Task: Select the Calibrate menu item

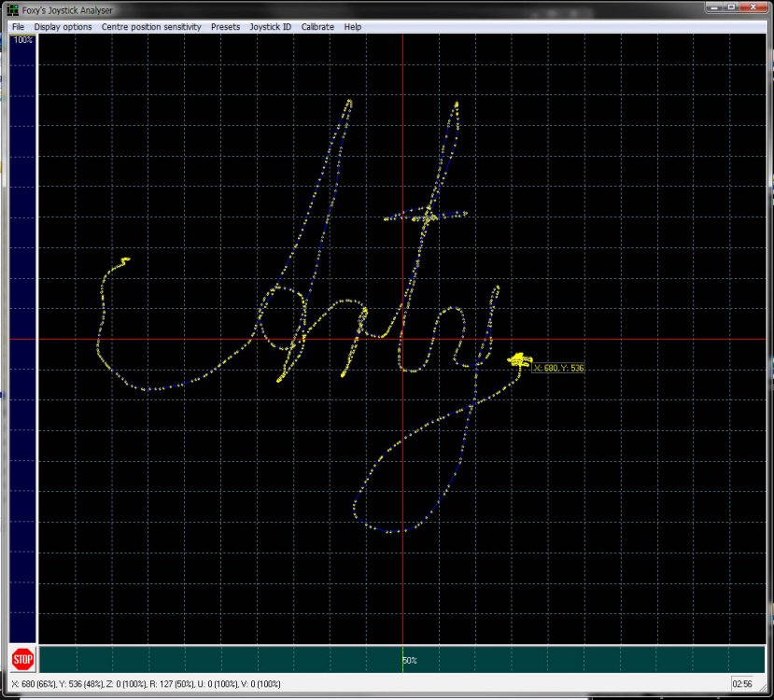Action: coord(317,27)
